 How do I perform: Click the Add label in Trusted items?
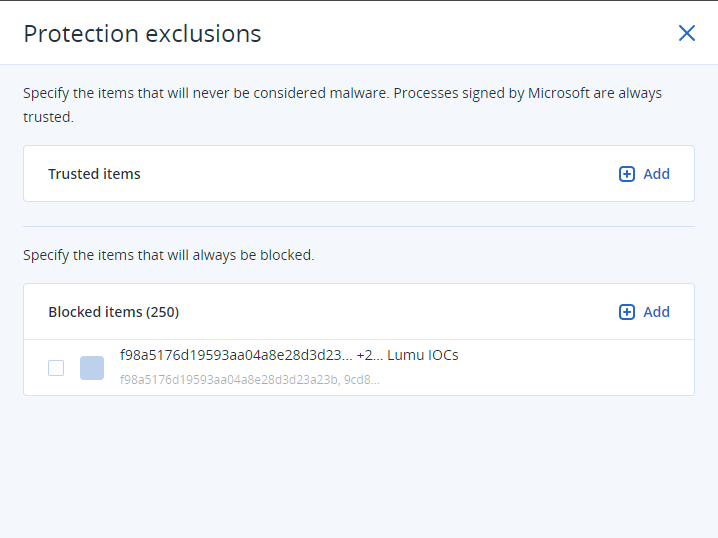click(x=656, y=174)
